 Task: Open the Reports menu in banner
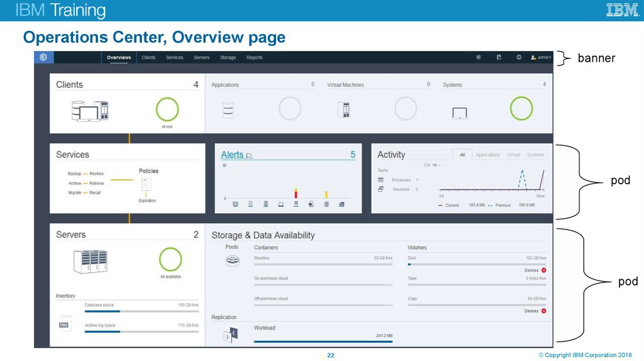coord(255,57)
